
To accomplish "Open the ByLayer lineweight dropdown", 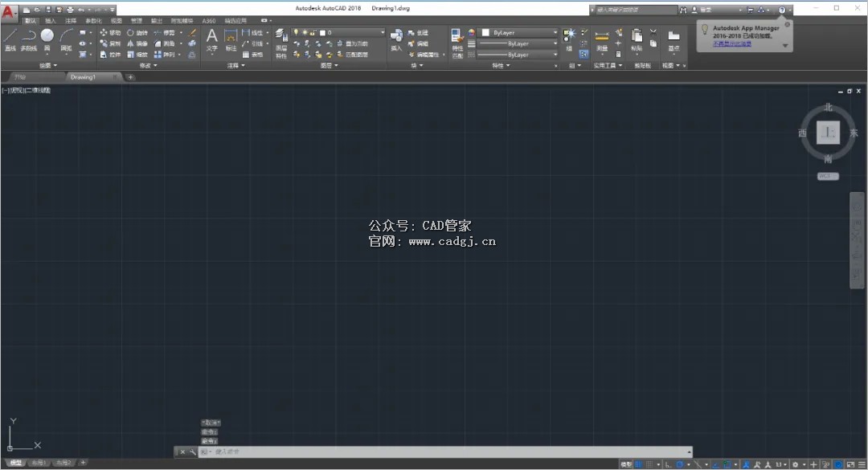I will click(x=517, y=43).
